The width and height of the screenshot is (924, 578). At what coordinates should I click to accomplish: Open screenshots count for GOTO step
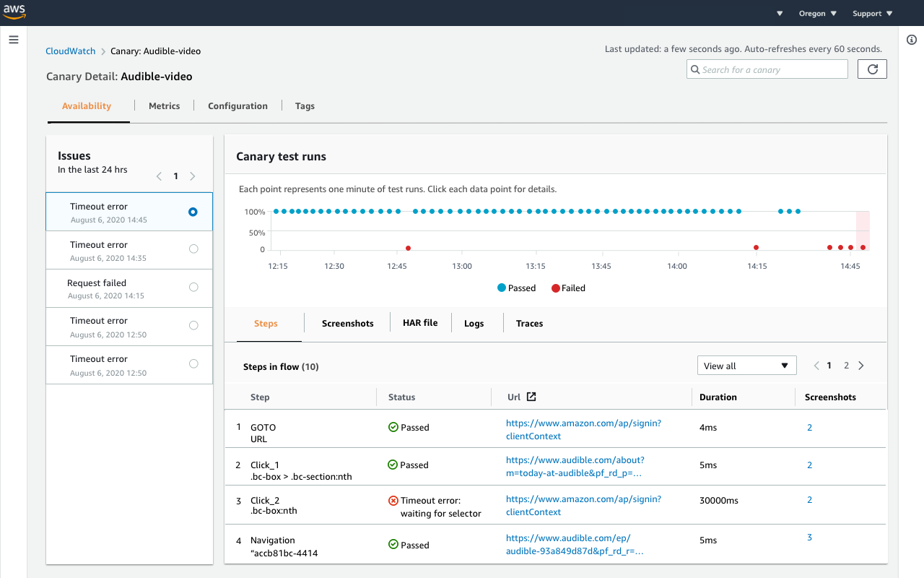pos(809,427)
